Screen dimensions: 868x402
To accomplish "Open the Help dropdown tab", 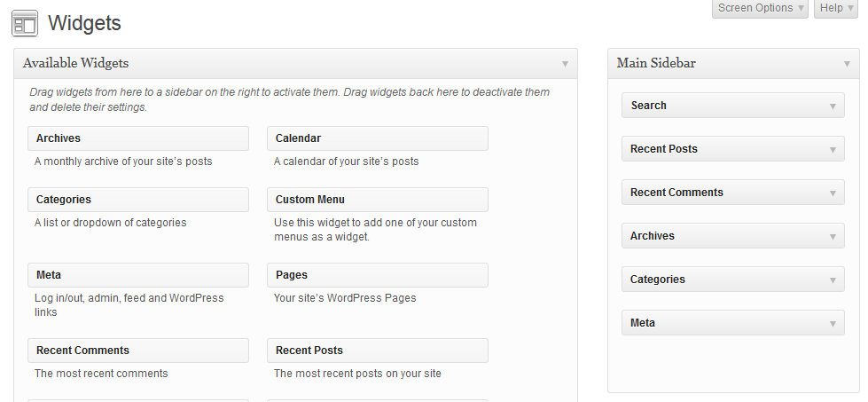I will coord(835,8).
